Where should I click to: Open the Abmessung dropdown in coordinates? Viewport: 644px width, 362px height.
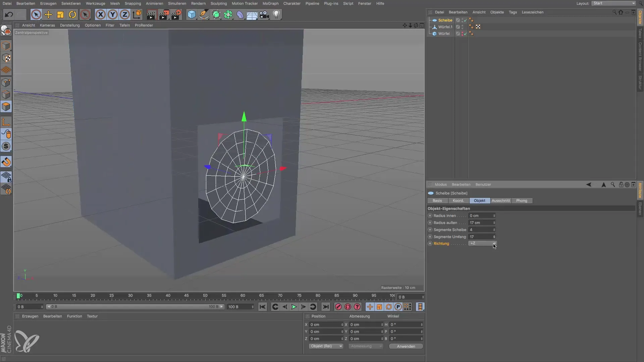click(x=366, y=346)
